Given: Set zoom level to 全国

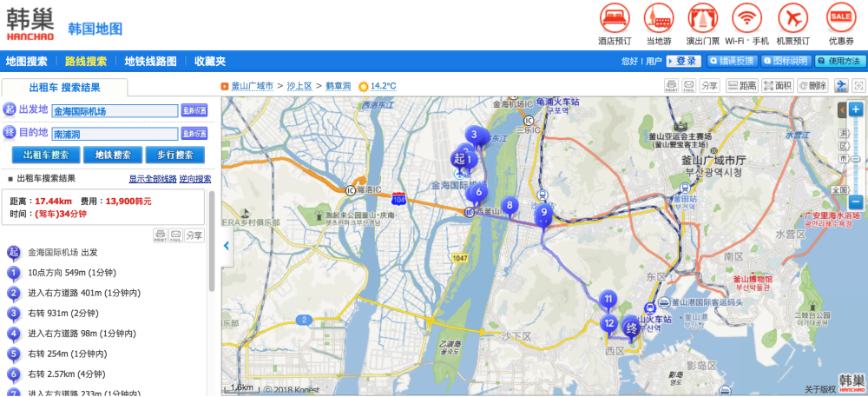Looking at the screenshot, I should point(841,189).
